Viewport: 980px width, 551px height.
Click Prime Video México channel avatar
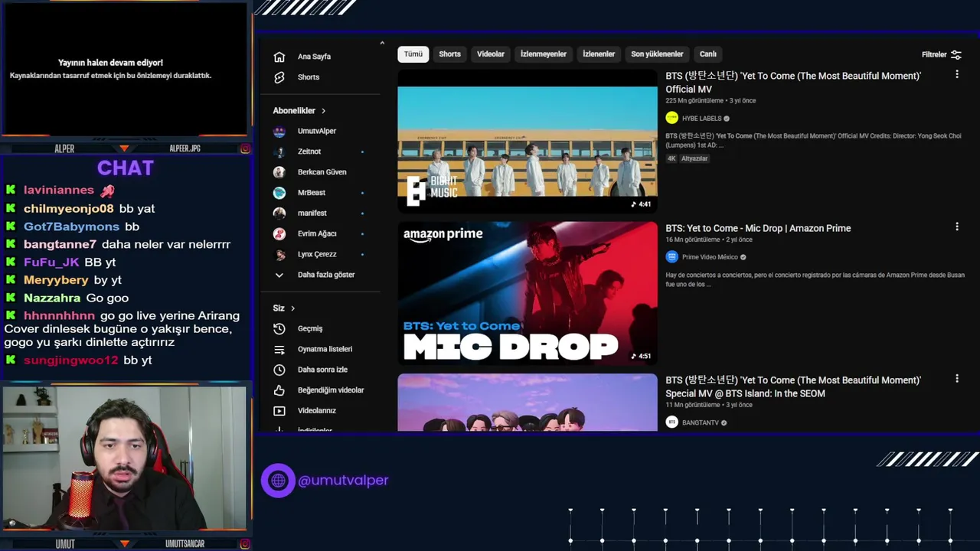coord(672,257)
